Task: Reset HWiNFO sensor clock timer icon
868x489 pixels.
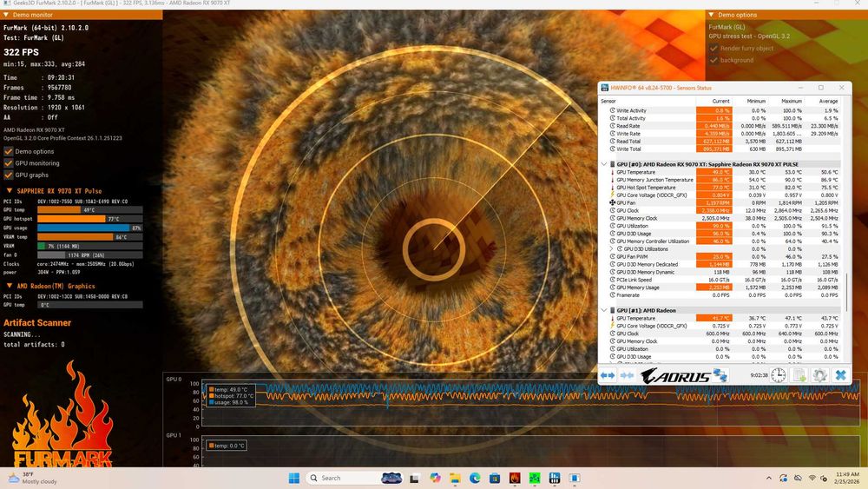Action: [779, 375]
